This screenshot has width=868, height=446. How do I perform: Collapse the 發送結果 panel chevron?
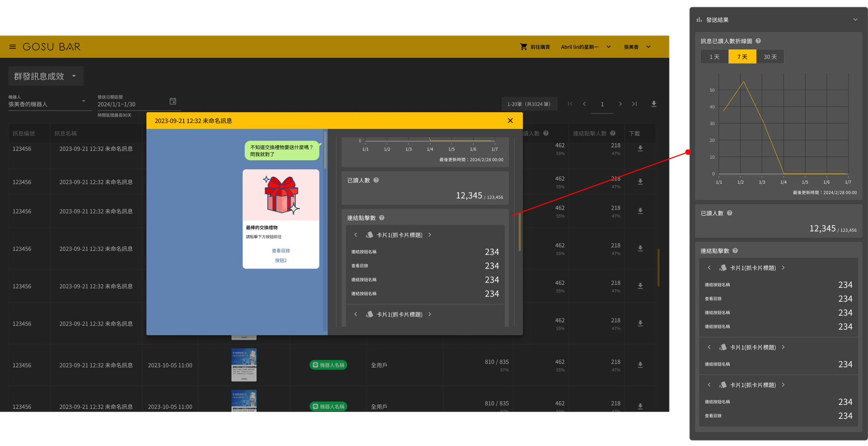[855, 19]
